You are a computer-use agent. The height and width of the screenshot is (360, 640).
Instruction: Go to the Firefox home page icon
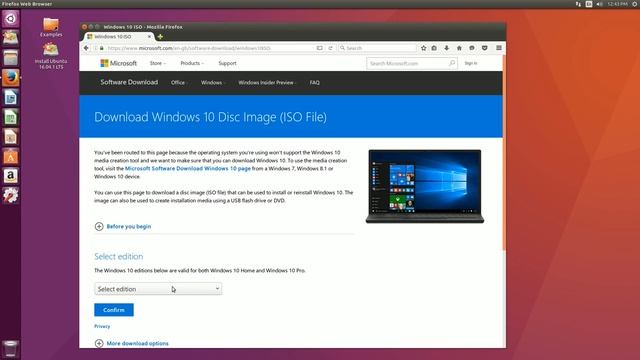pos(459,48)
